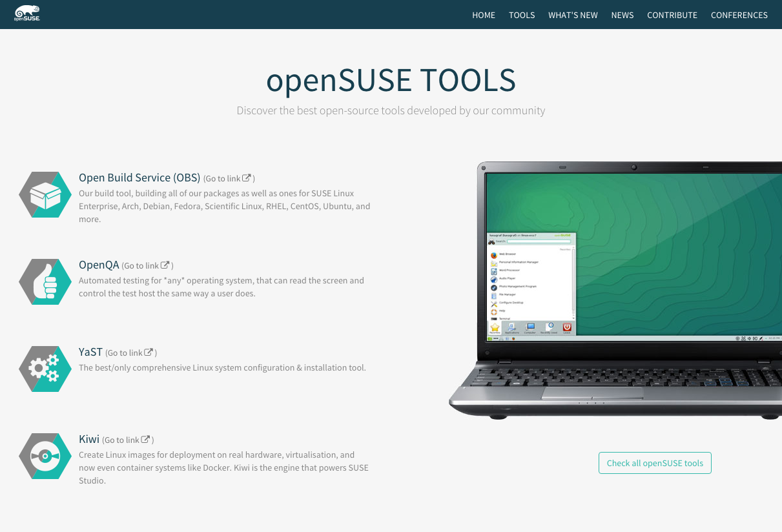The height and width of the screenshot is (532, 782).
Task: Click the 'Check all openSUSE tools' button
Action: pos(655,463)
